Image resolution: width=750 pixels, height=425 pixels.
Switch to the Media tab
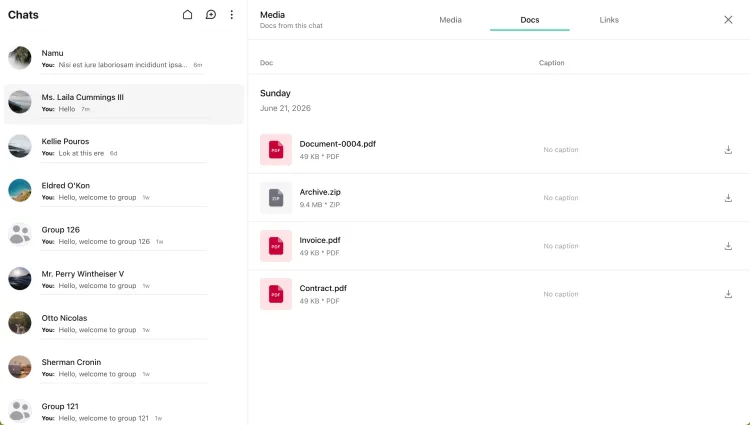click(450, 20)
